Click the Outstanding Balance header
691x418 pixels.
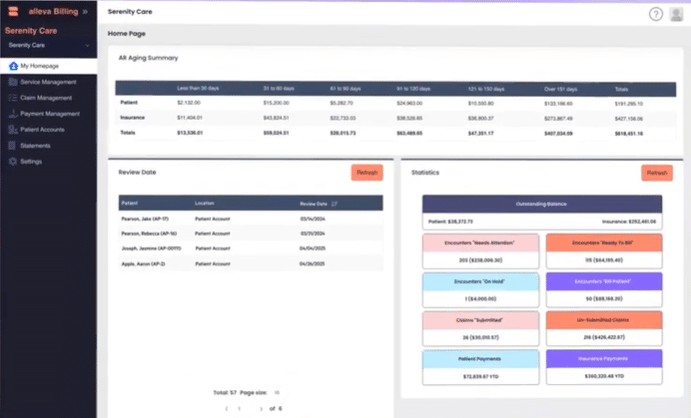pos(542,204)
